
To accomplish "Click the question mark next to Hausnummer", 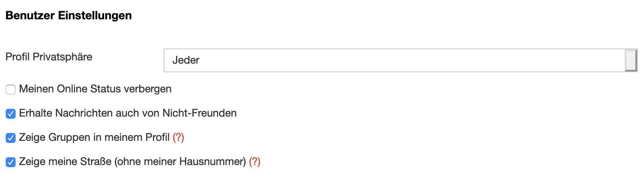I will 255,162.
